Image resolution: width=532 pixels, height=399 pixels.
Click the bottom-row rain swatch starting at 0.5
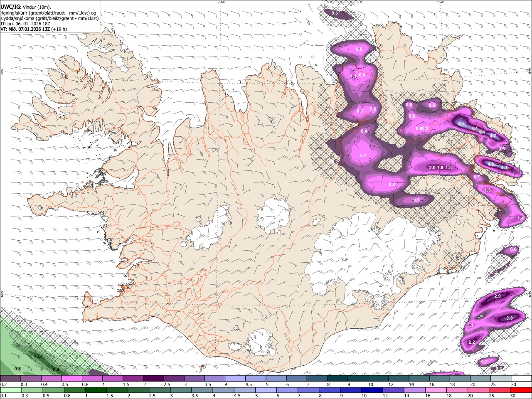pos(53,390)
